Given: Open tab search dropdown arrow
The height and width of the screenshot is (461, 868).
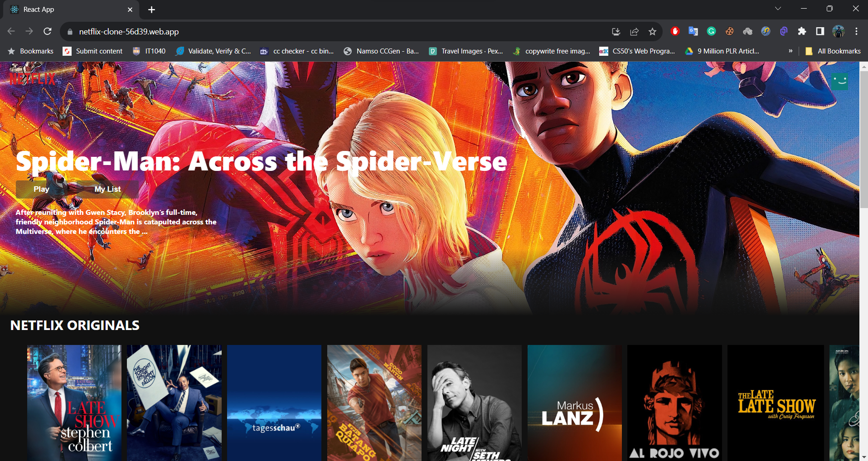Looking at the screenshot, I should (778, 9).
